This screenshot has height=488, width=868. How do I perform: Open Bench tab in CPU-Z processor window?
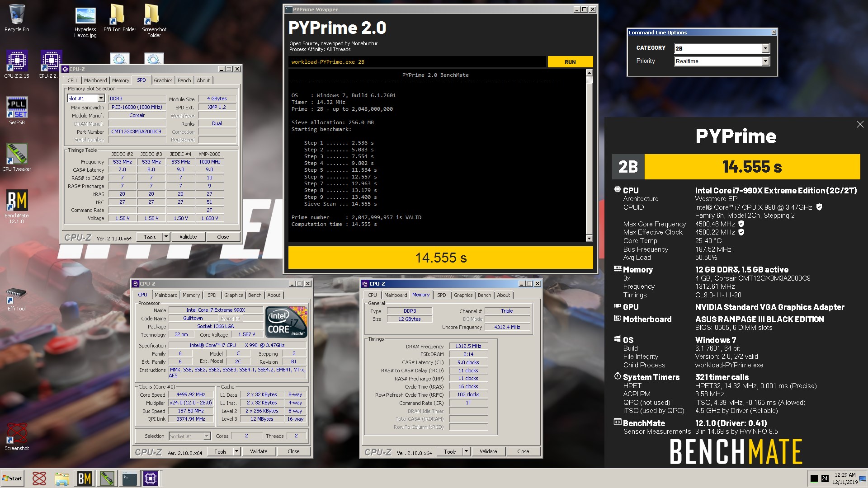coord(255,295)
